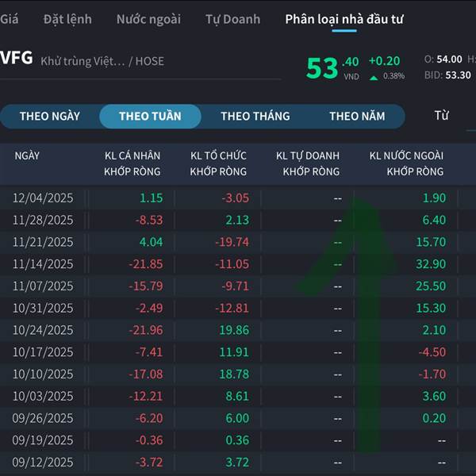Switch to THEO NGÀY view

pyautogui.click(x=50, y=116)
